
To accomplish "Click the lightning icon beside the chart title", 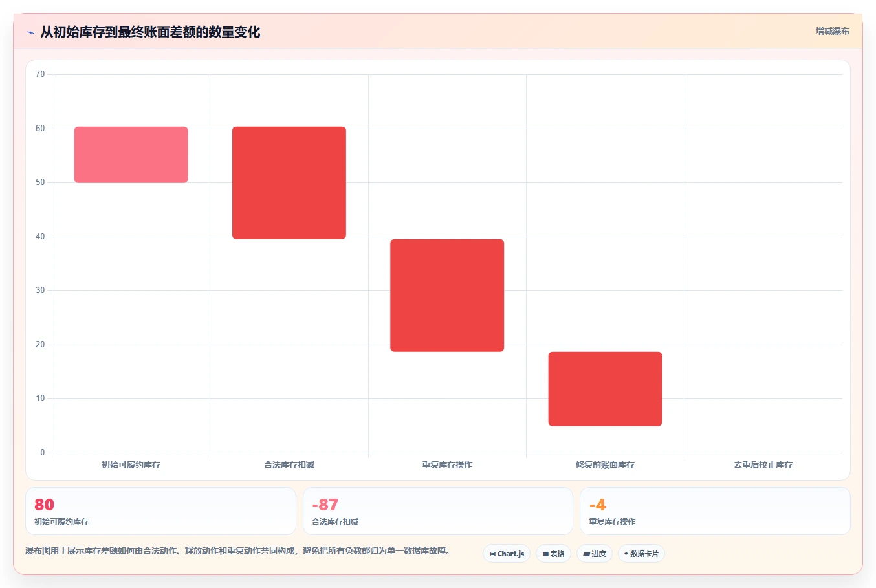I will pos(30,32).
